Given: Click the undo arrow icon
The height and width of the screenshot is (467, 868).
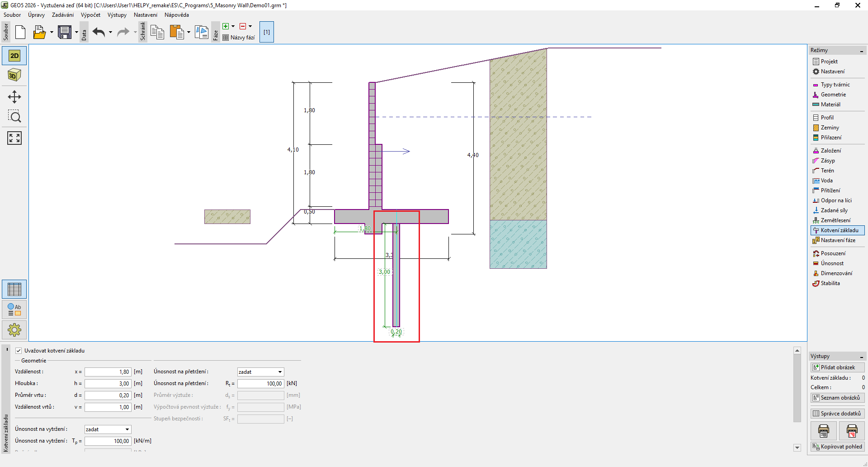Looking at the screenshot, I should click(x=99, y=32).
